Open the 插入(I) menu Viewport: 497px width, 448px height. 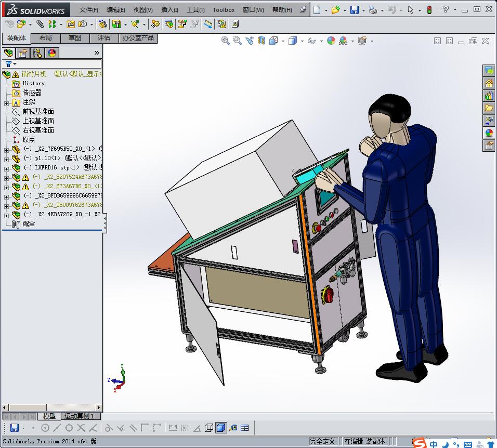(169, 10)
